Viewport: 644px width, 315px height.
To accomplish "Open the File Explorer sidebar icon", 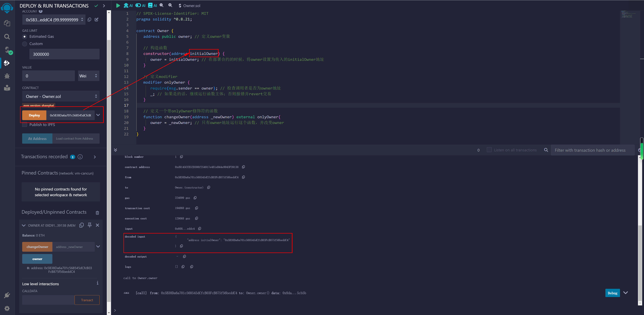I will (x=7, y=23).
